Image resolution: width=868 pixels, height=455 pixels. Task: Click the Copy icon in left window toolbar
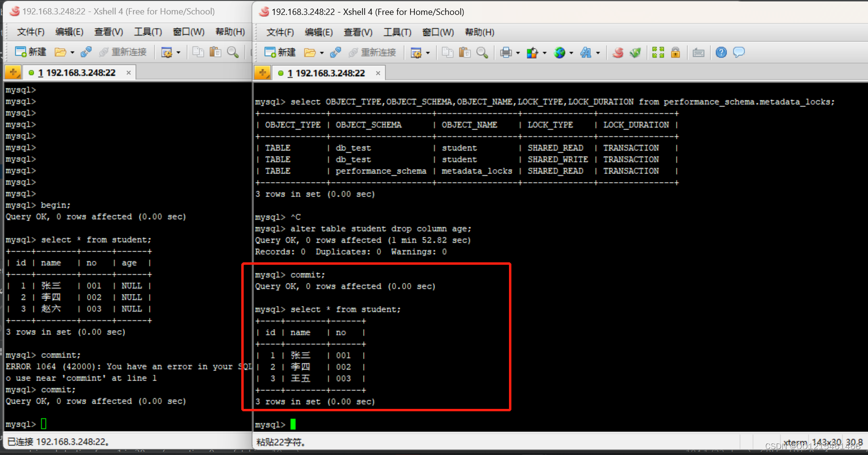click(x=198, y=52)
